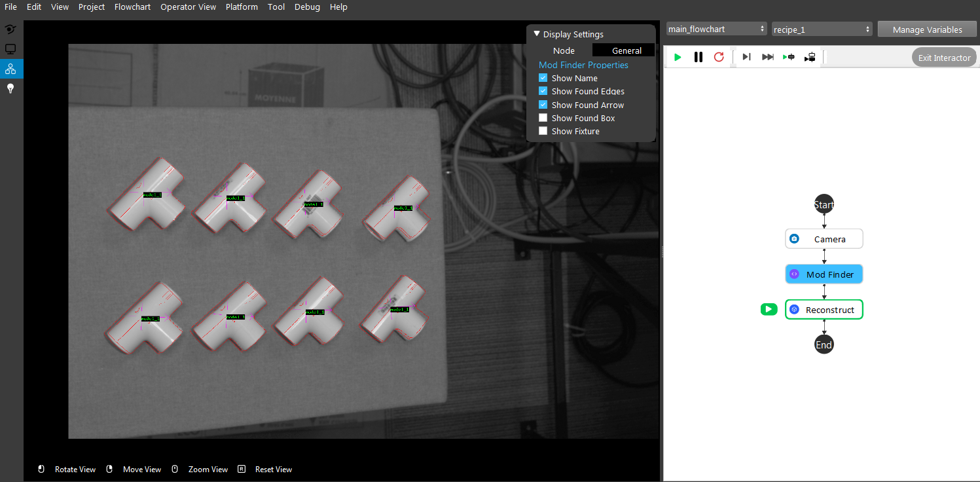Open the monitor sidebar icon
The height and width of the screenshot is (482, 980).
tap(10, 49)
